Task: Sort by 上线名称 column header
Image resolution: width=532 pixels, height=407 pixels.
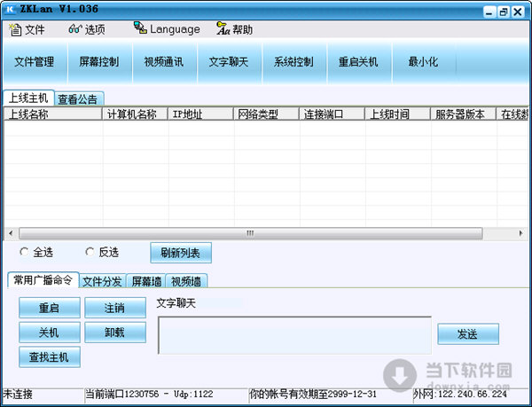Action: coord(53,114)
